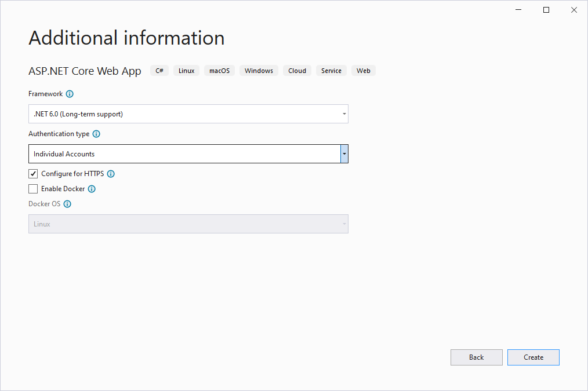Screen dimensions: 588x391
Task: Open the Configure for HTTPS info tooltip icon
Action: coord(111,173)
